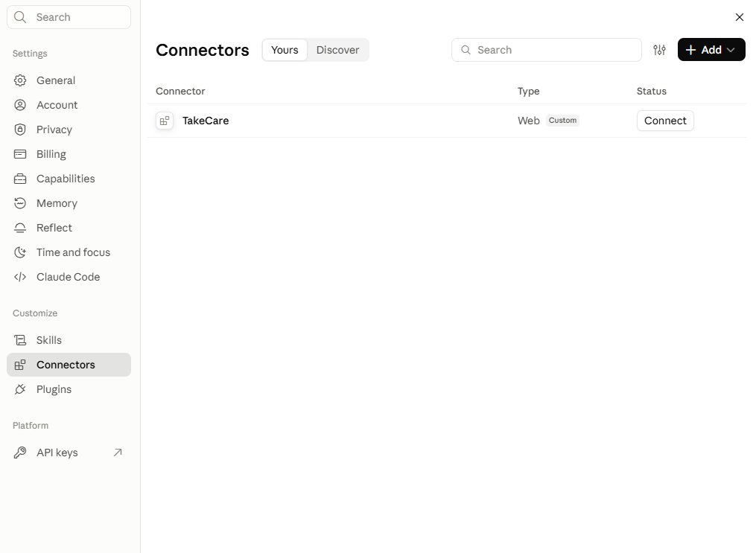Switch to the Discover tab
The image size is (756, 553).
337,50
